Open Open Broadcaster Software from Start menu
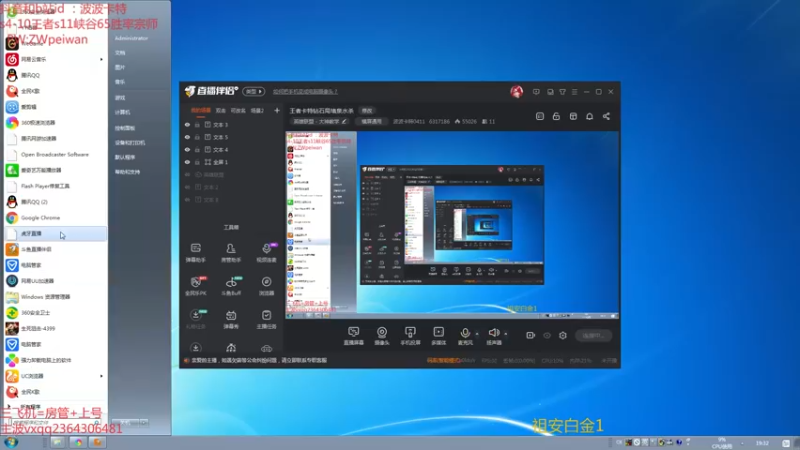This screenshot has height=450, width=800. coord(55,155)
